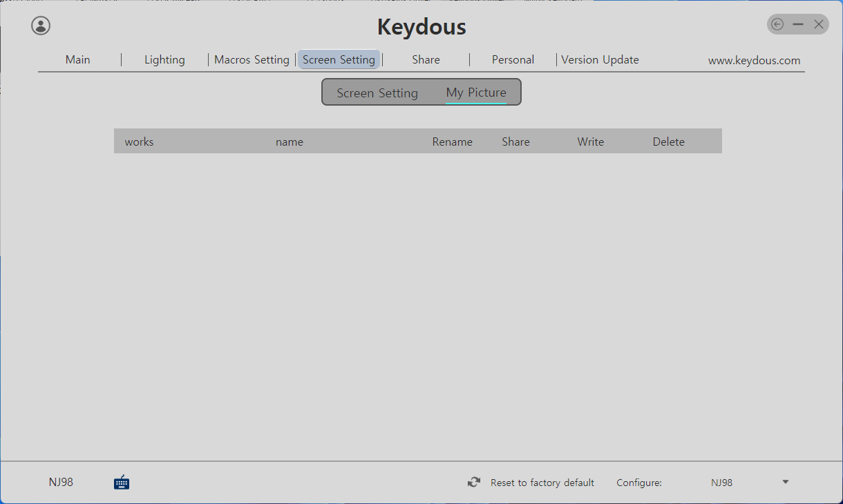
Task: Click the Write column header
Action: (x=591, y=142)
